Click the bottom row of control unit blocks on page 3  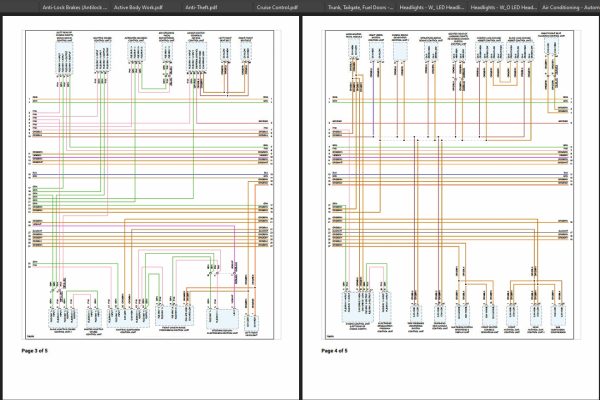coord(153,317)
